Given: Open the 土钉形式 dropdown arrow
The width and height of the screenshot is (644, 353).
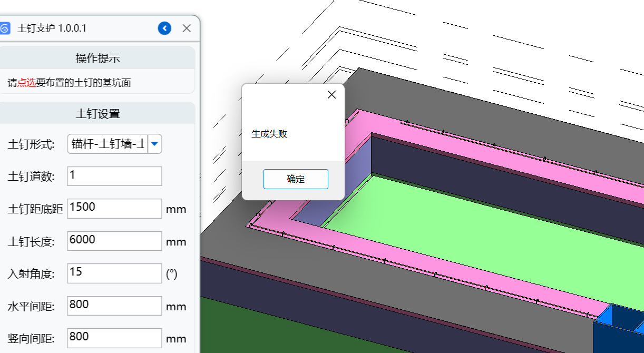Looking at the screenshot, I should coord(154,144).
